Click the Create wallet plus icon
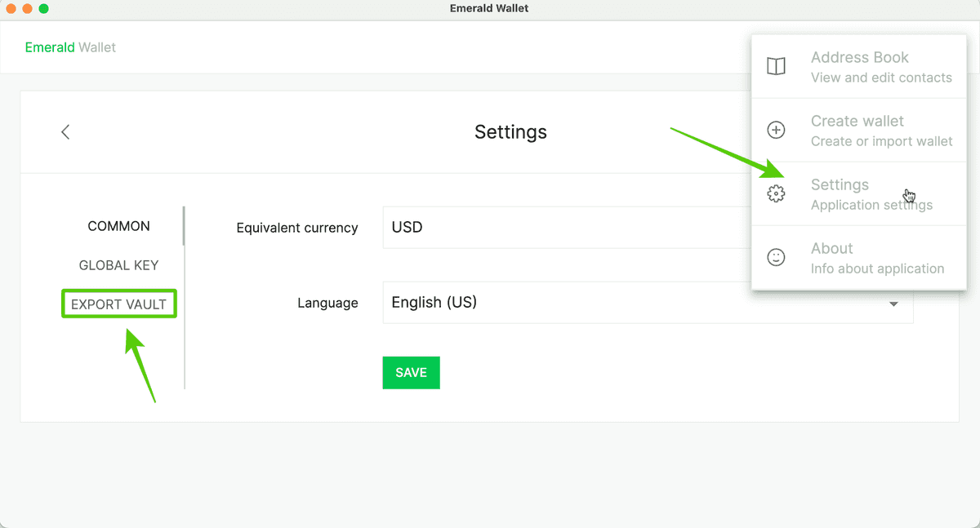 (x=775, y=130)
